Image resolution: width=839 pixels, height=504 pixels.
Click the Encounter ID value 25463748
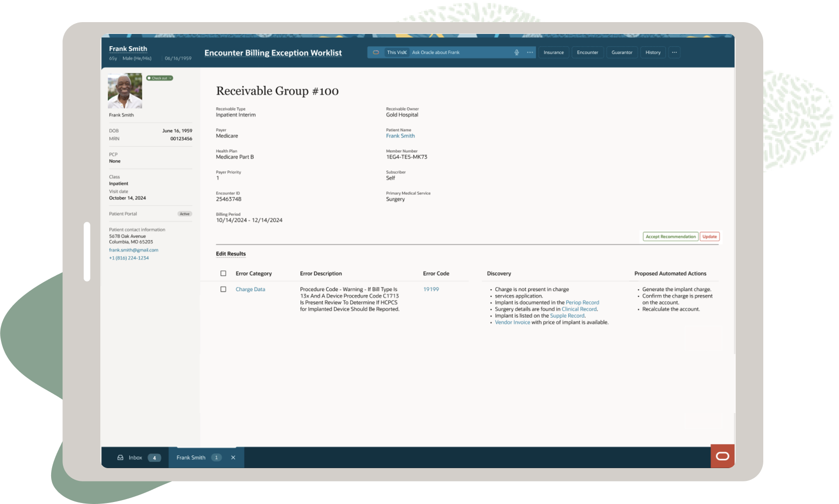click(229, 199)
